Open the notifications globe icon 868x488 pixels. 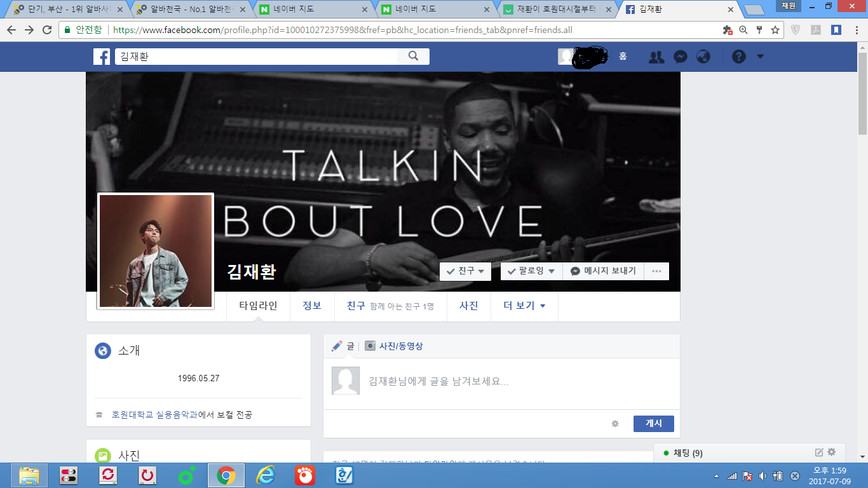703,57
